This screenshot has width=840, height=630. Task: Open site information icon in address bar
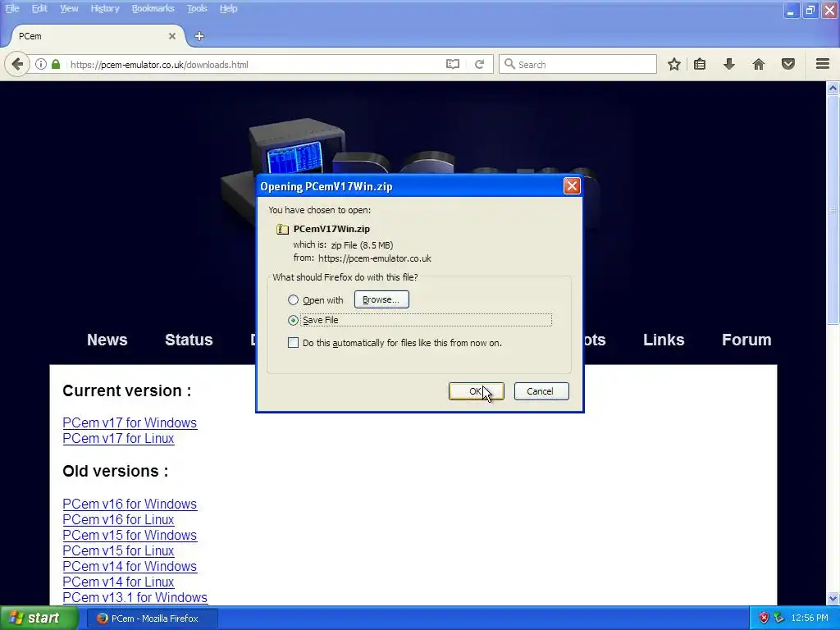click(x=41, y=64)
